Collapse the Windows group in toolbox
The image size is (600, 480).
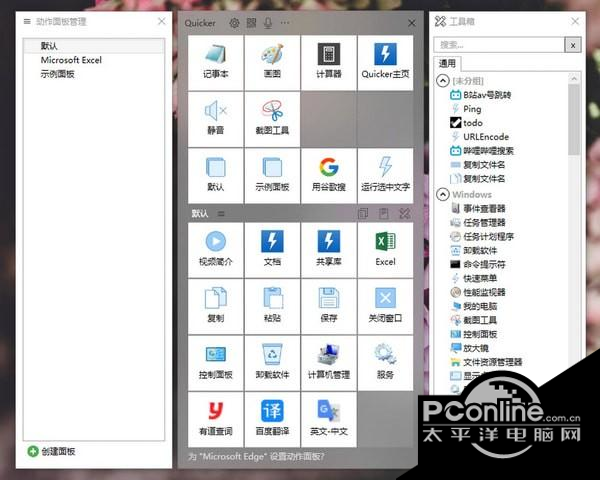click(x=443, y=194)
